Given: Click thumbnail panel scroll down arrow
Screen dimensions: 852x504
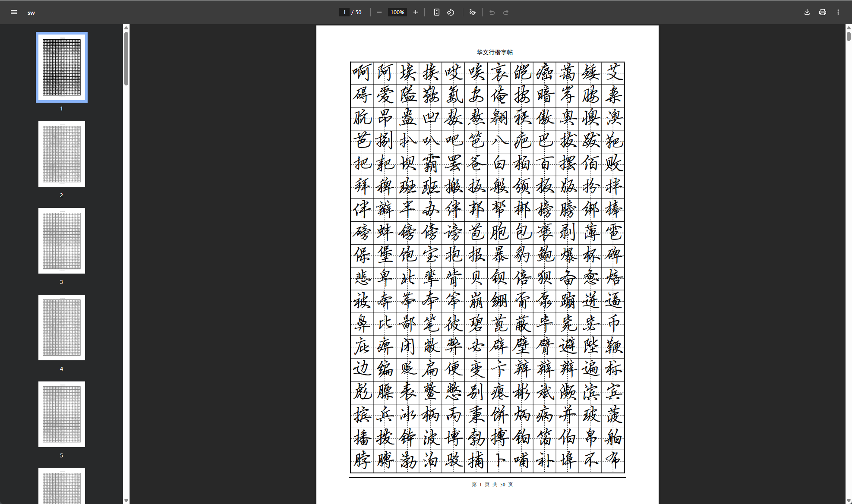Looking at the screenshot, I should coord(126,501).
